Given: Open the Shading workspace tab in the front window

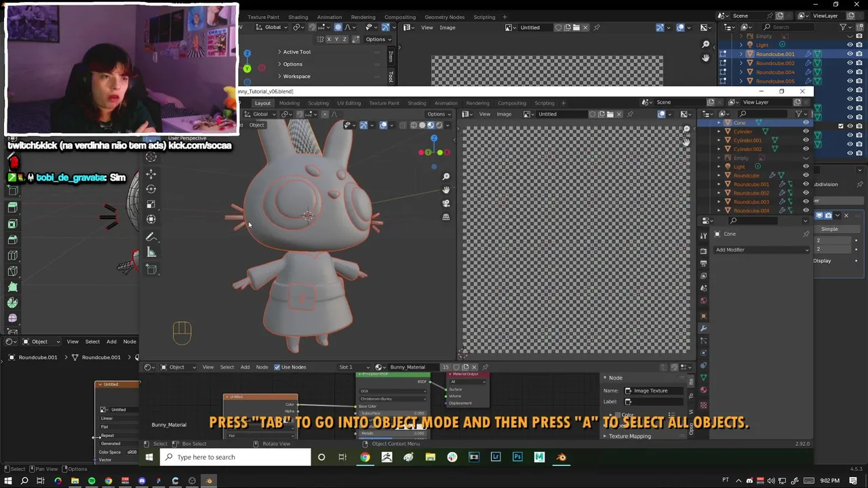Looking at the screenshot, I should coord(416,103).
